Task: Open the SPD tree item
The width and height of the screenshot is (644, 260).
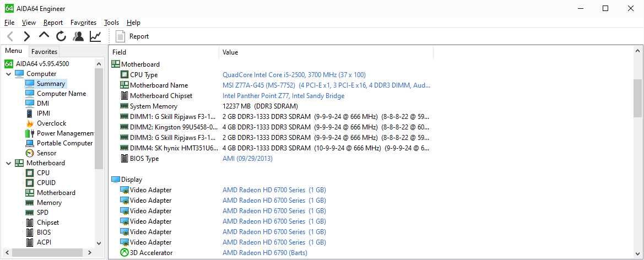Action: [x=43, y=213]
